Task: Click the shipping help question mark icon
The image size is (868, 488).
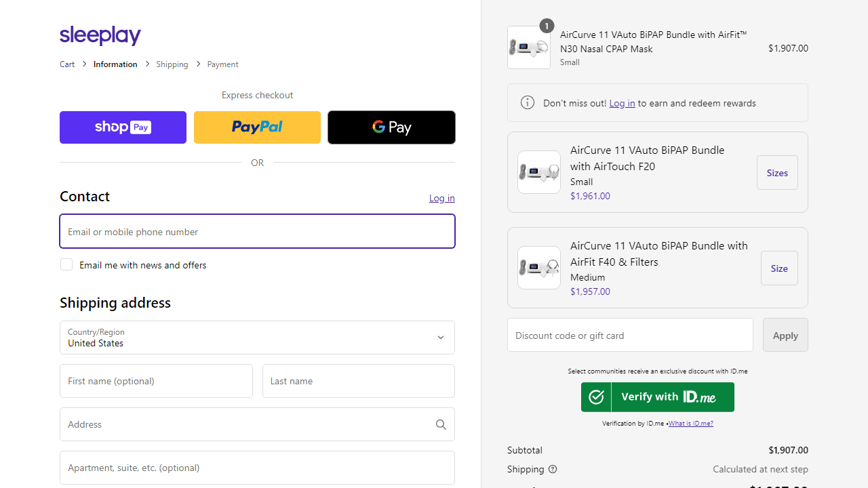Action: [553, 469]
